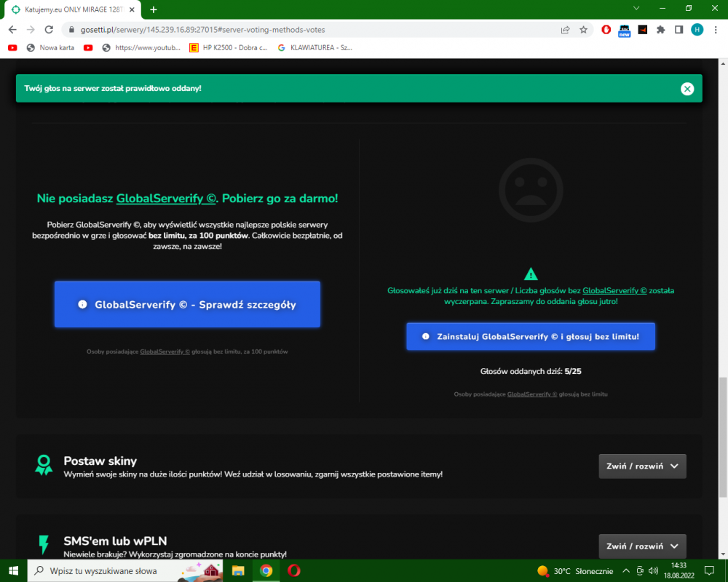
Task: Show hidden system tray icons
Action: 626,571
